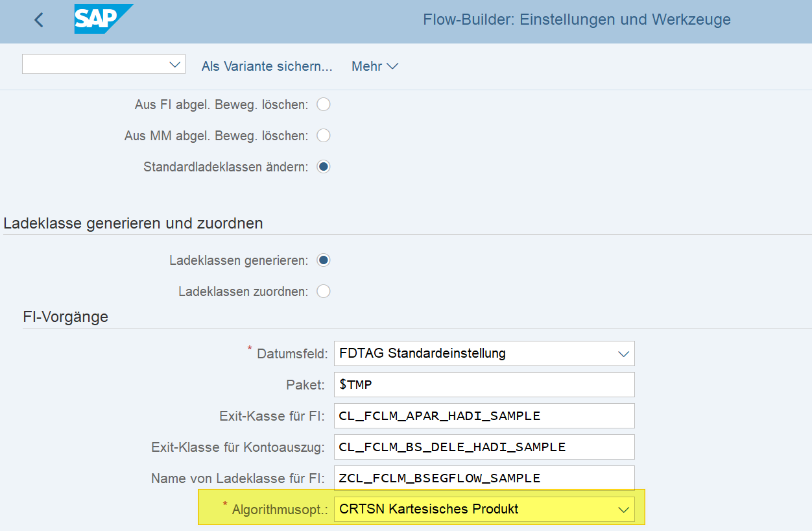This screenshot has height=531, width=812.
Task: Click the Datumsfeld dropdown chevron arrow
Action: tap(623, 354)
